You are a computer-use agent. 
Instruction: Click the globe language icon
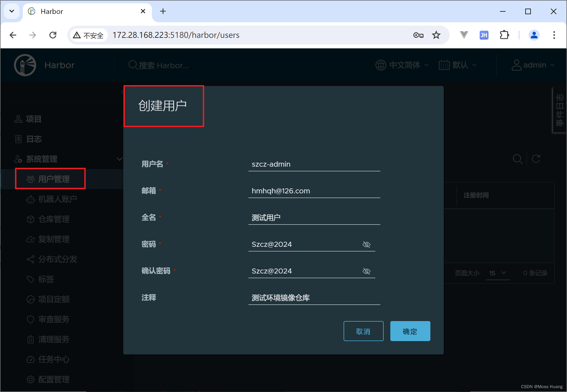tap(381, 65)
